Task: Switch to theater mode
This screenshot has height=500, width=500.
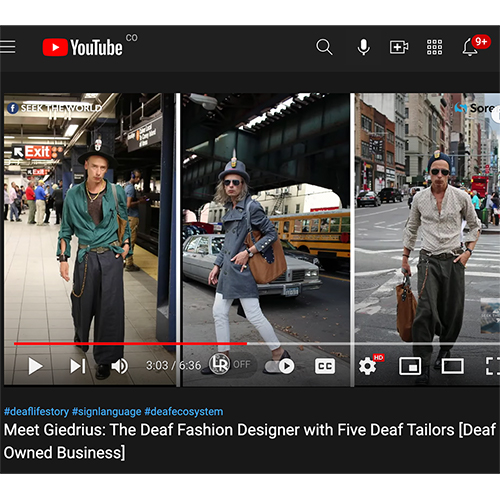Action: tap(453, 366)
